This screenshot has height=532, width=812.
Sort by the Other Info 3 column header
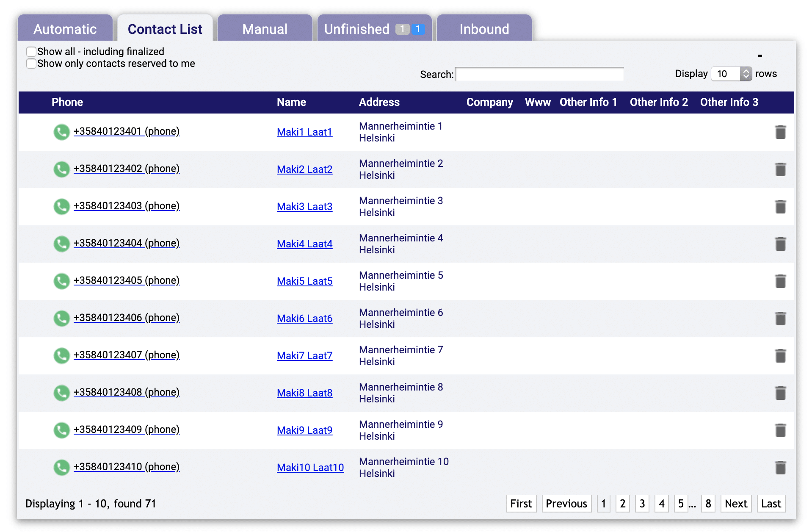pyautogui.click(x=729, y=102)
